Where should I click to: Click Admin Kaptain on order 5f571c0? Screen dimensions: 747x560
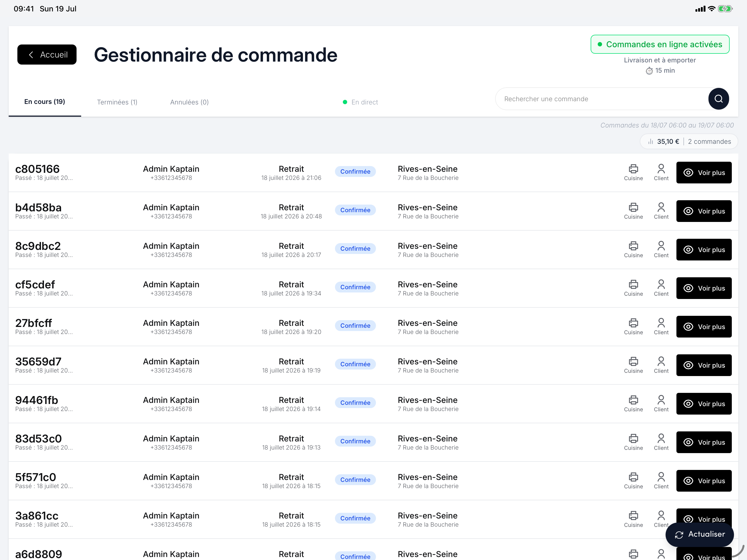(x=171, y=477)
